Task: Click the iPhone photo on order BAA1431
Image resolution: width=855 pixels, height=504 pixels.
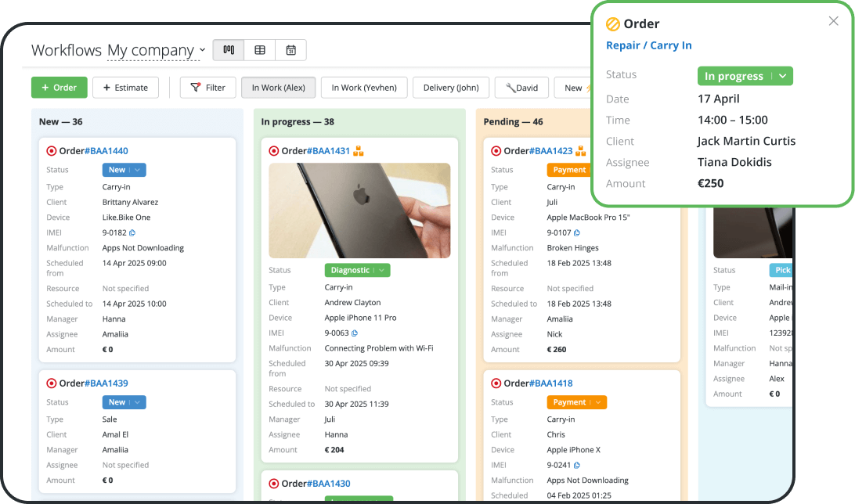Action: click(x=359, y=210)
